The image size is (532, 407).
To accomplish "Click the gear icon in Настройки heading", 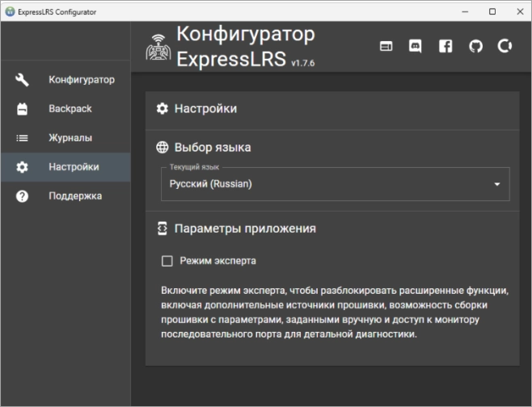I will (x=163, y=108).
